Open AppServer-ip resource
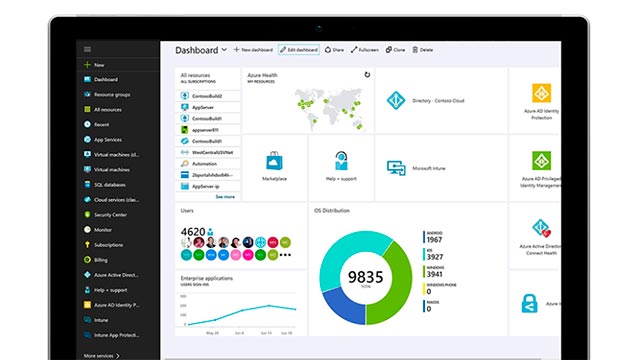Screen dimensions: 640x360 pos(208,186)
